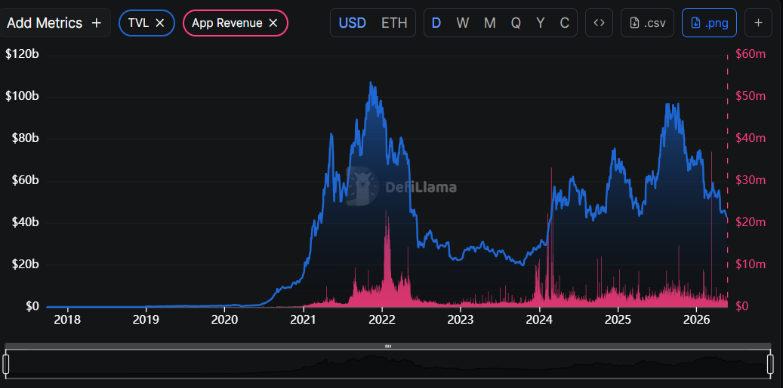Set chart interval to Y (yearly)
Screen dimensions: 783x388
(540, 23)
